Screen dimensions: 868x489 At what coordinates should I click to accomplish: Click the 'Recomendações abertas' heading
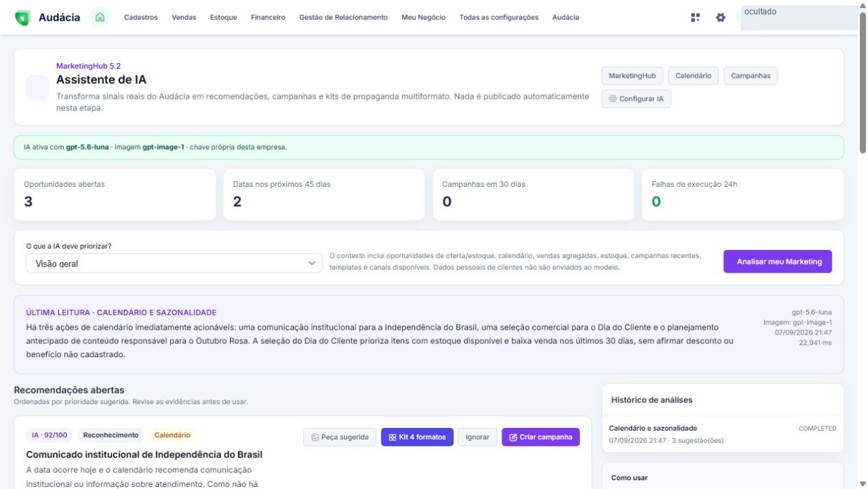point(69,390)
